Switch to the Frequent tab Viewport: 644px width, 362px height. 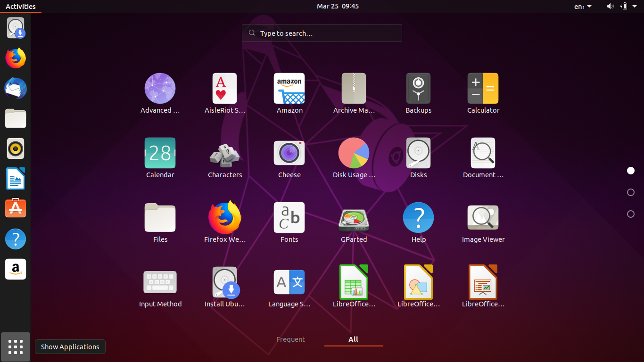click(x=290, y=339)
